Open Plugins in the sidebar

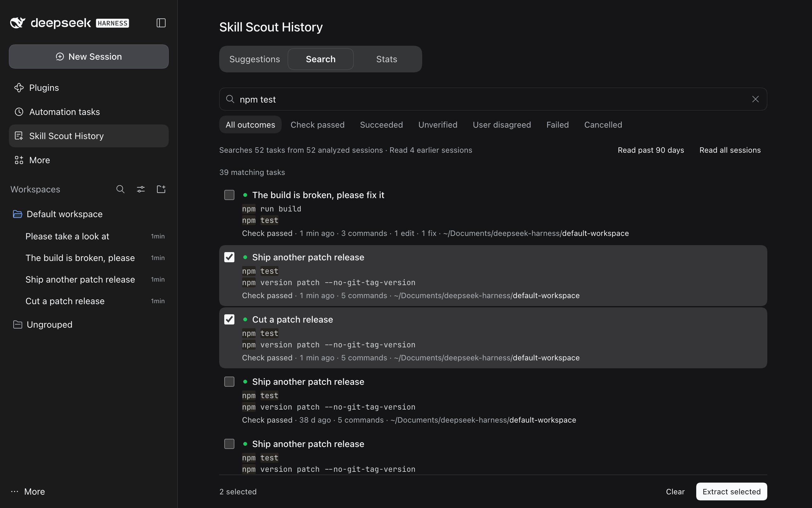(x=88, y=88)
